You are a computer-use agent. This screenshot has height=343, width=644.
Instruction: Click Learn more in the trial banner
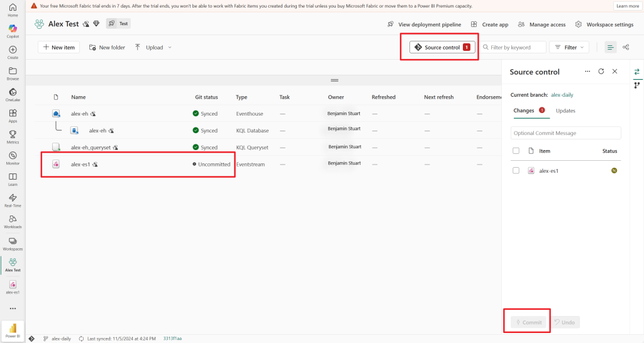628,6
